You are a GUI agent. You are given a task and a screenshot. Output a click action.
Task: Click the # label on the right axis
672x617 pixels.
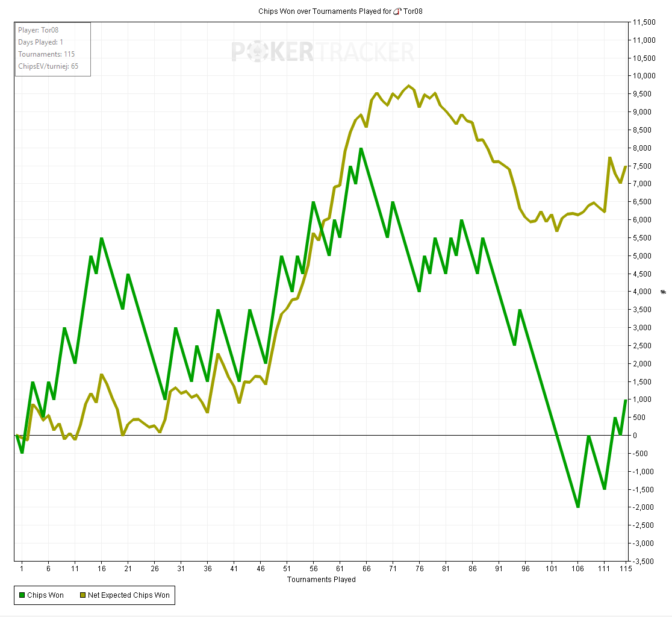pyautogui.click(x=664, y=292)
